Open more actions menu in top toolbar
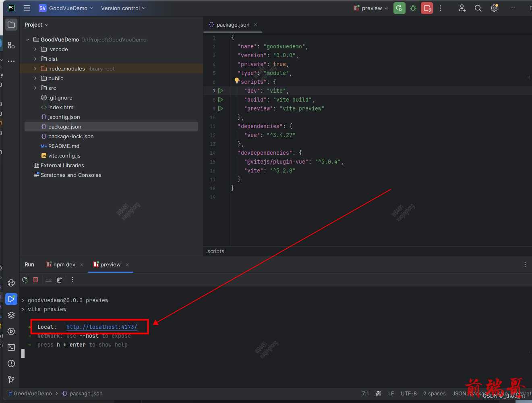Viewport: 532px width, 403px height. [441, 8]
